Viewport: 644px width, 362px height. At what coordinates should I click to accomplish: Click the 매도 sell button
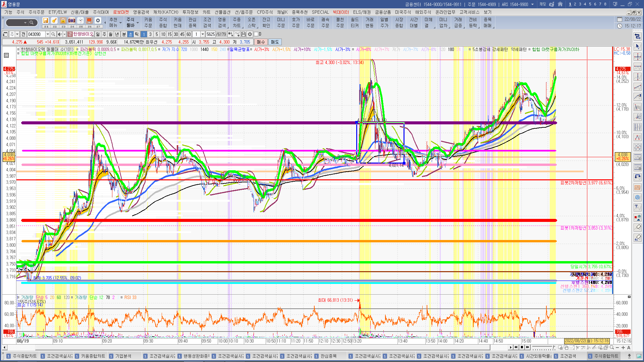click(275, 42)
